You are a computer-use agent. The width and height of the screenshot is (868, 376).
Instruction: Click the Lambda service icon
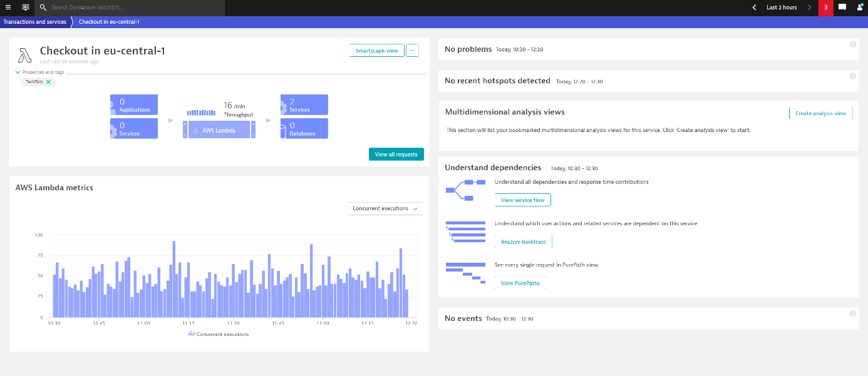24,55
